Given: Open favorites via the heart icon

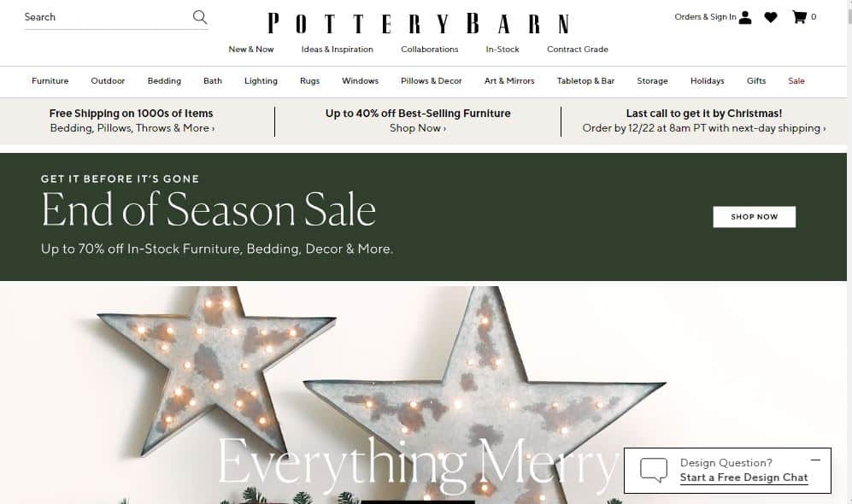Looking at the screenshot, I should [771, 17].
